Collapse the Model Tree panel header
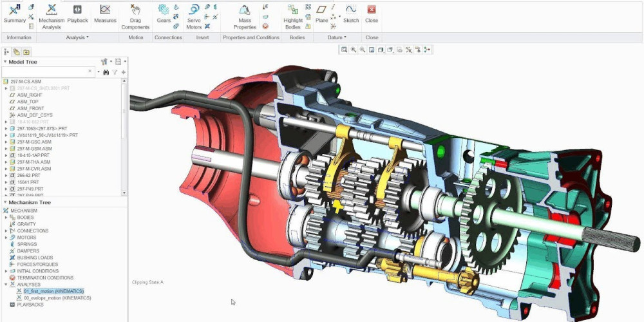Image resolution: width=644 pixels, height=322 pixels. pos(5,62)
